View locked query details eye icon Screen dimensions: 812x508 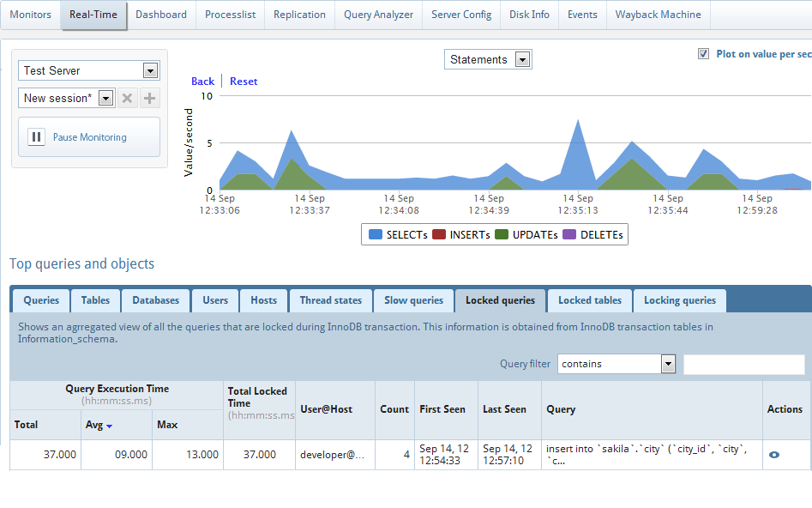[x=773, y=455]
